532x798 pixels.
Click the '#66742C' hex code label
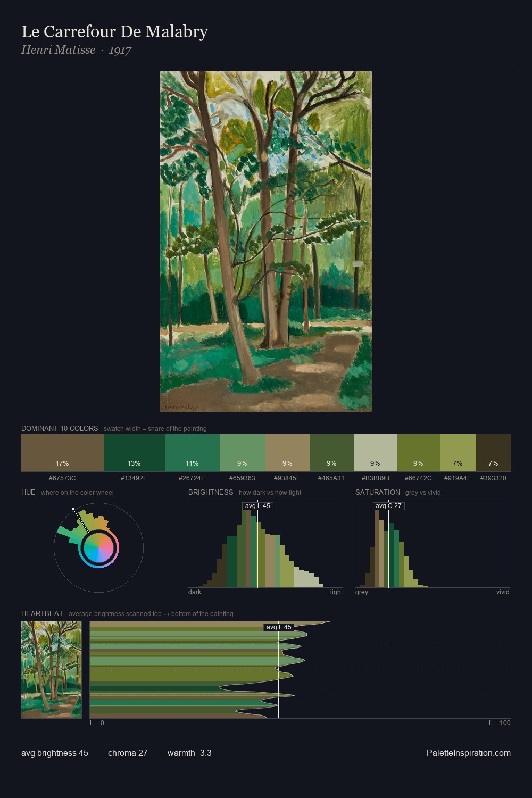(419, 478)
